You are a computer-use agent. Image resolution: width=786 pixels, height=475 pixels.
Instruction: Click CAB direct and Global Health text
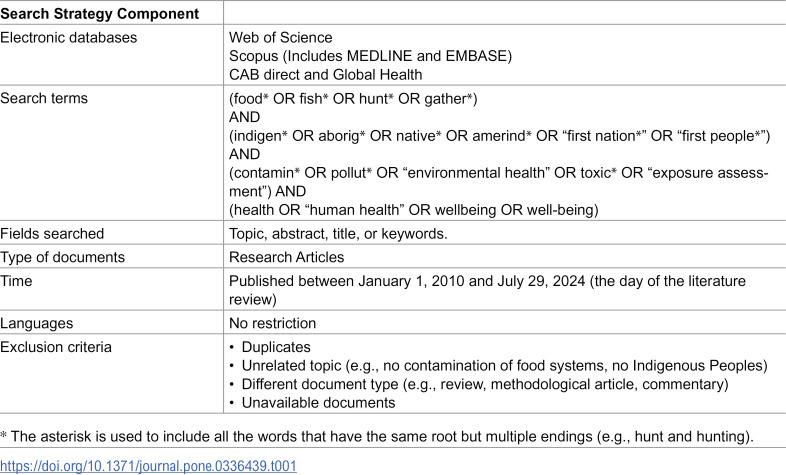[x=325, y=75]
